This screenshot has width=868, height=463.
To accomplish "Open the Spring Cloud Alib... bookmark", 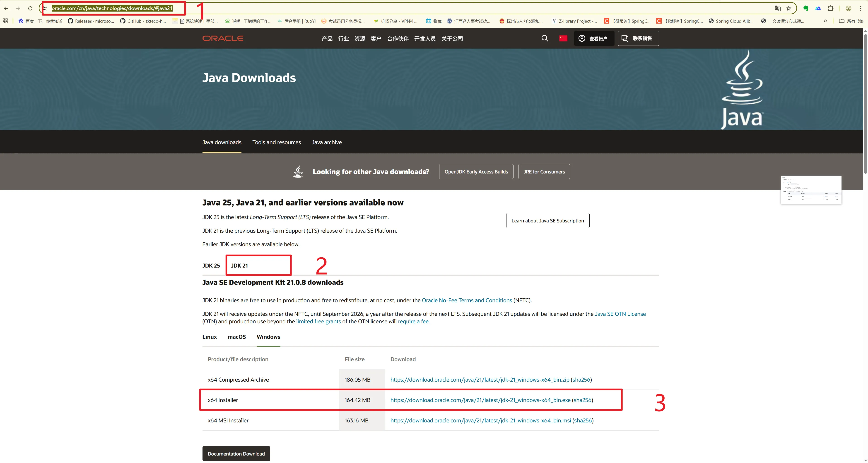I will [x=731, y=21].
